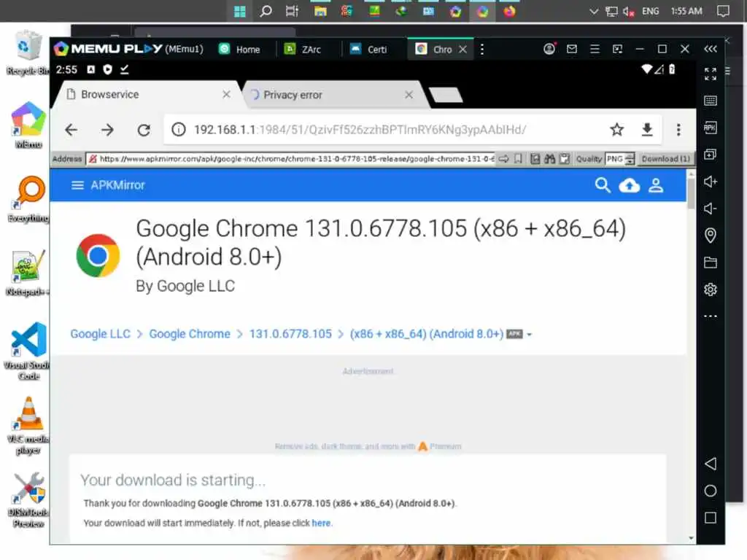Show hidden system tray icons

594,11
